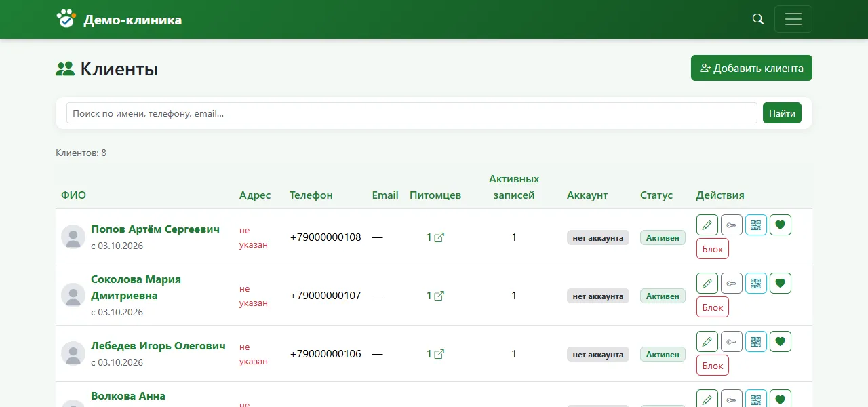Open Волкова Анна client profile

click(128, 396)
